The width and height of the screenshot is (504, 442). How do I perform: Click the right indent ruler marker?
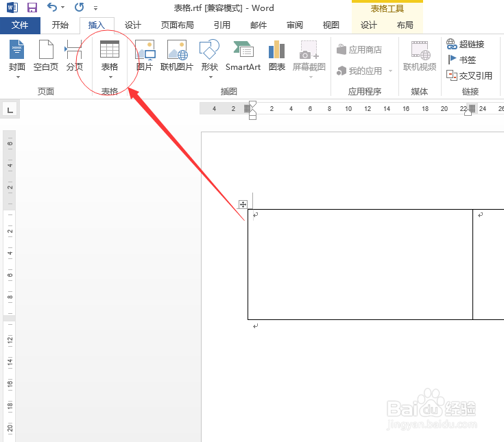click(x=468, y=112)
